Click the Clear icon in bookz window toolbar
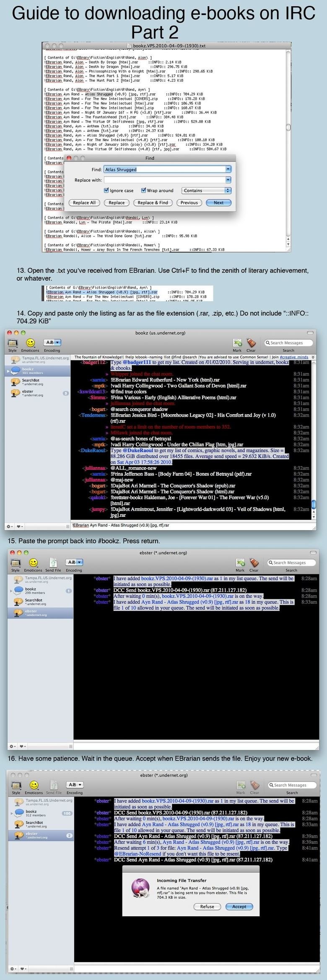 251,343
